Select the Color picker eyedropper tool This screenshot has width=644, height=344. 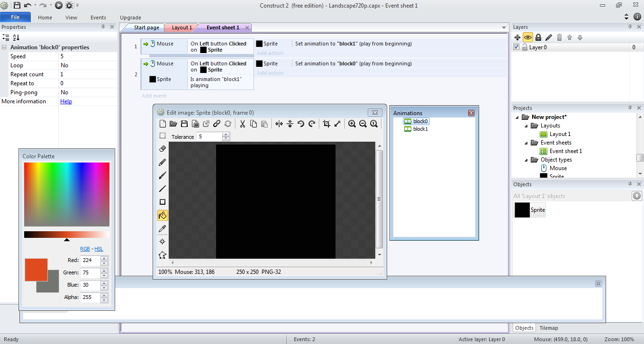pyautogui.click(x=163, y=228)
